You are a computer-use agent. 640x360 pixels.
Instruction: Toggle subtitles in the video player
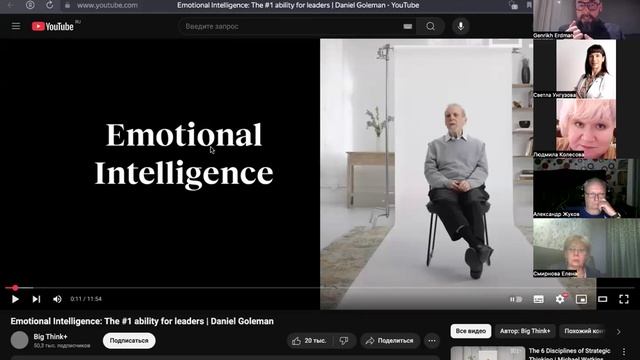(538, 299)
